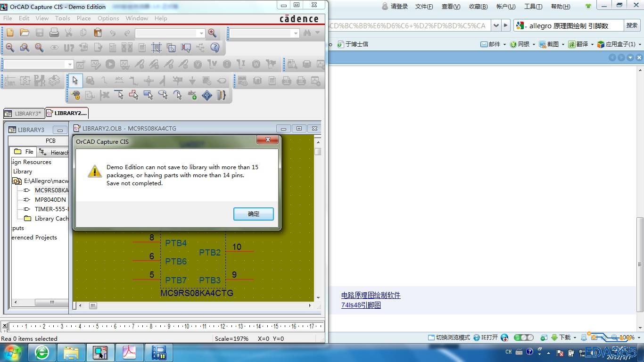Open the 电路原理图绘制软件 link
This screenshot has width=644, height=362.
tap(371, 296)
